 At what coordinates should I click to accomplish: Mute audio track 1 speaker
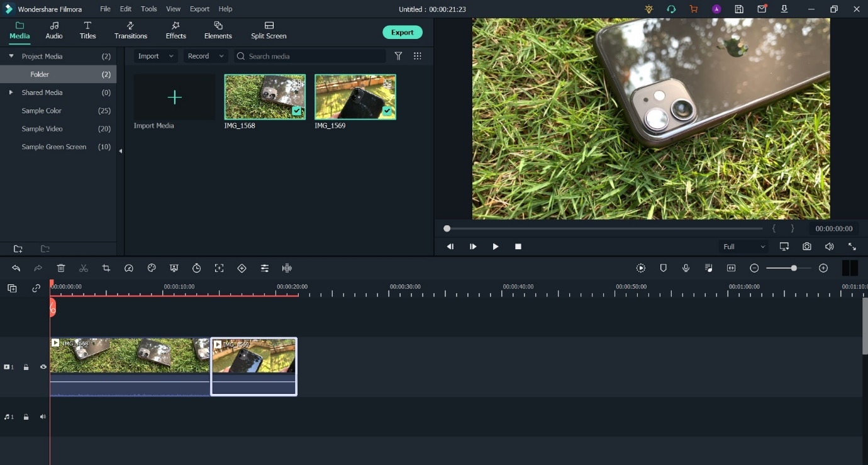click(43, 417)
